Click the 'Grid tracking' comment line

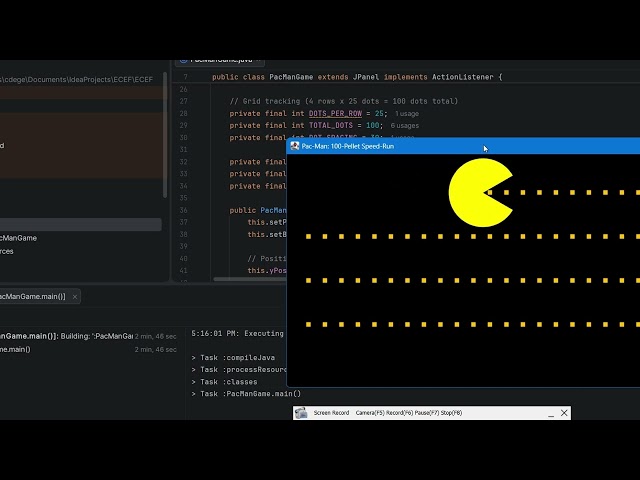(x=344, y=101)
